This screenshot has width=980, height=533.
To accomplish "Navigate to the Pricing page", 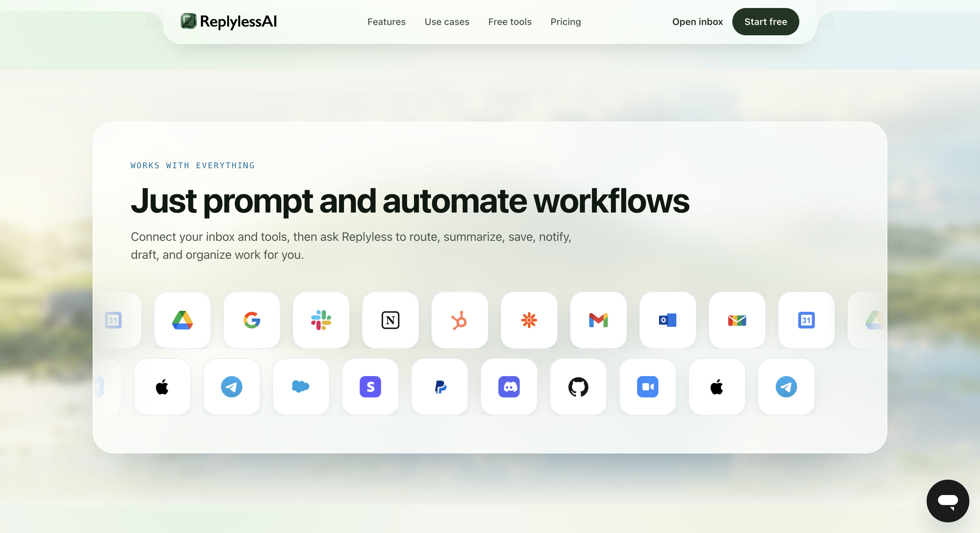I will [x=565, y=22].
